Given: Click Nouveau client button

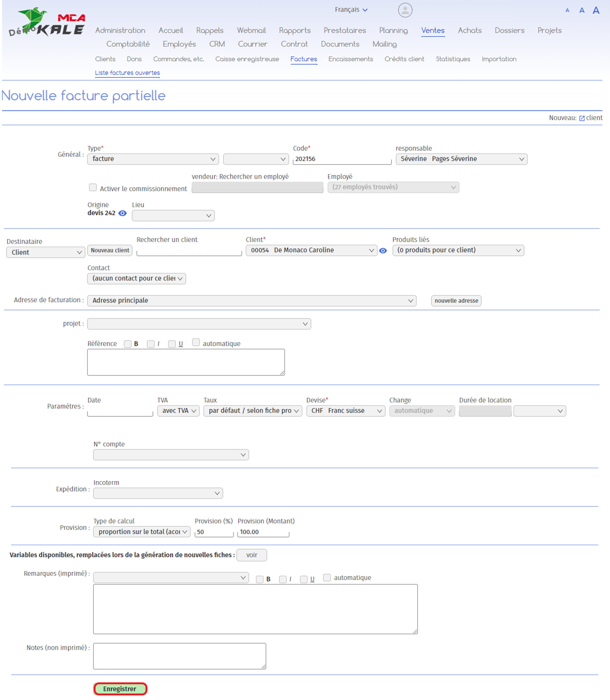Looking at the screenshot, I should (110, 251).
